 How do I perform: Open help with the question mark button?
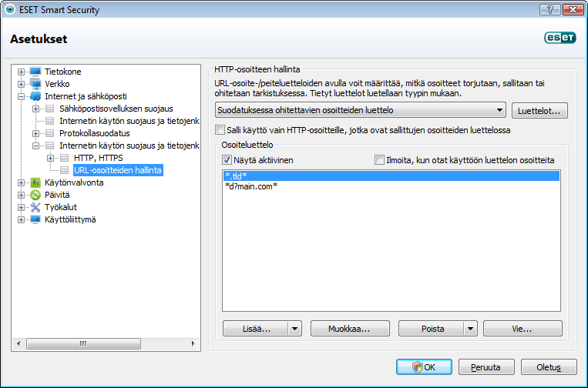[550, 10]
